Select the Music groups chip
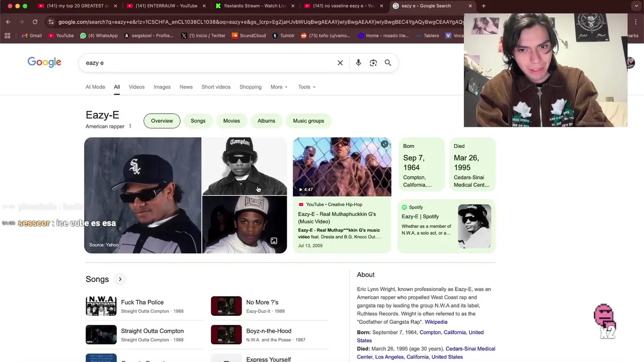Image resolution: width=644 pixels, height=362 pixels. coord(308,121)
